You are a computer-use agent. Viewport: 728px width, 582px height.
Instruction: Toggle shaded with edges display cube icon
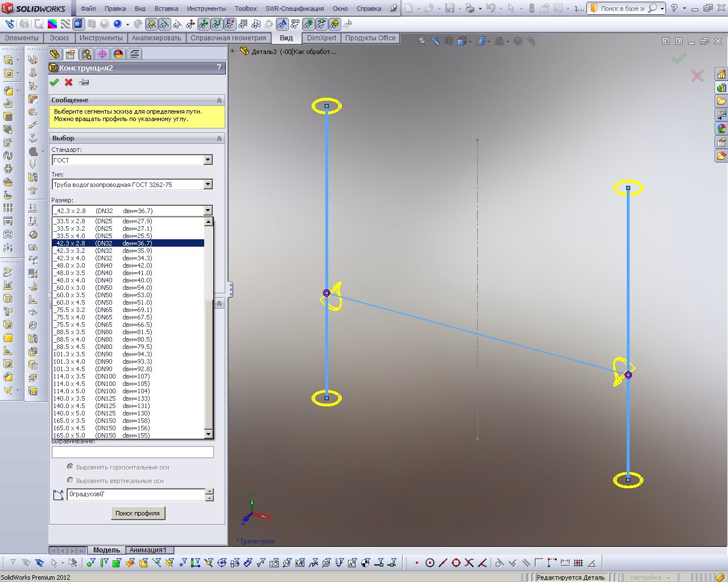pos(78,24)
